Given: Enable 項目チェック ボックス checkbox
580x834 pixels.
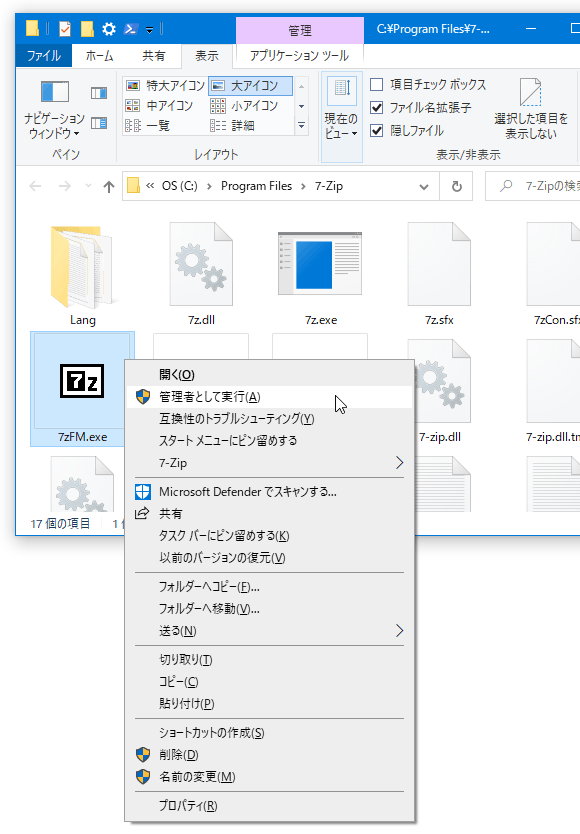Looking at the screenshot, I should [x=377, y=85].
